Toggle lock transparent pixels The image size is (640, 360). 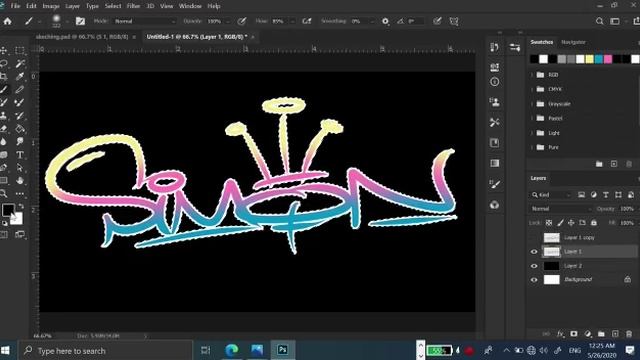tap(549, 223)
